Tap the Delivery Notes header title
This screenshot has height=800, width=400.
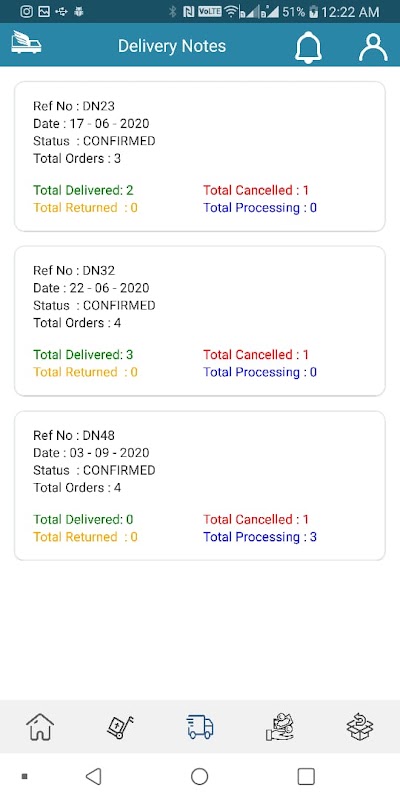(172, 46)
